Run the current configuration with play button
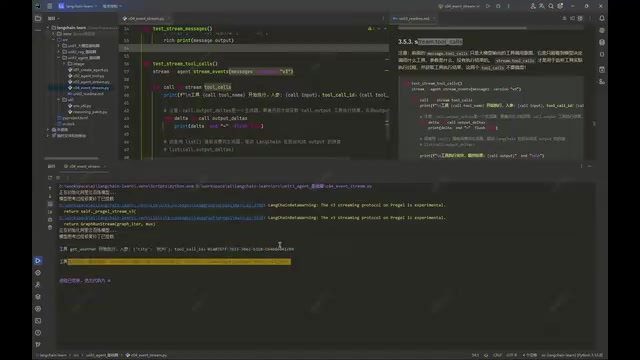The width and height of the screenshot is (640, 360). point(488,6)
